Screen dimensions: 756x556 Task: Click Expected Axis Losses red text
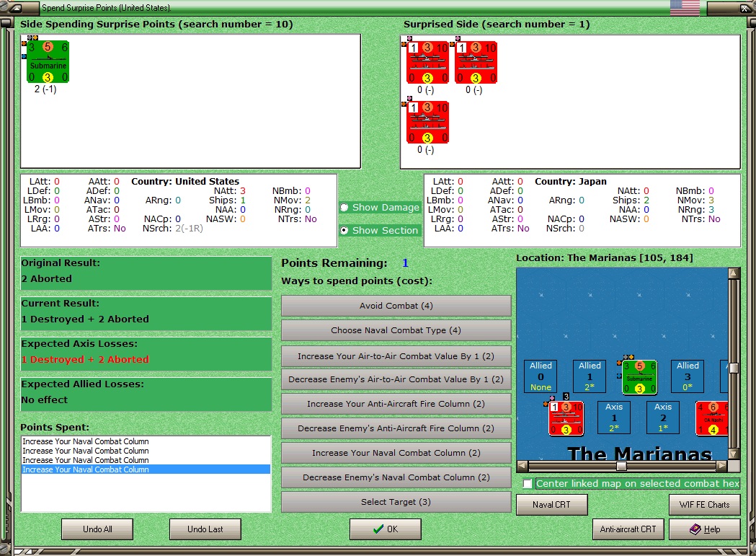pyautogui.click(x=85, y=360)
